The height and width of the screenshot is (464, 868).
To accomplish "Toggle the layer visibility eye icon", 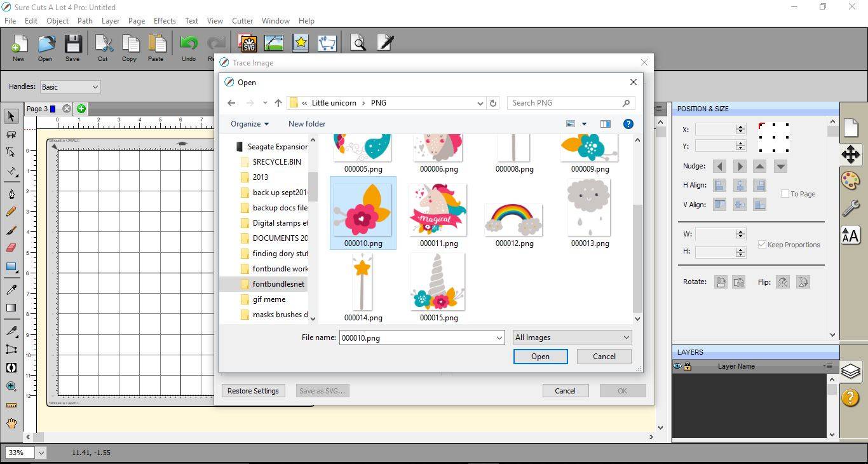I will [x=677, y=366].
